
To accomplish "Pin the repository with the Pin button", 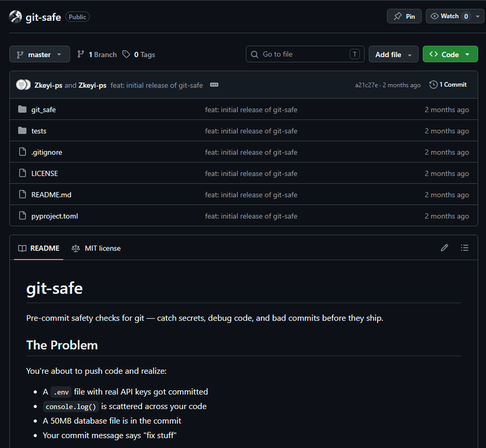I will (404, 16).
